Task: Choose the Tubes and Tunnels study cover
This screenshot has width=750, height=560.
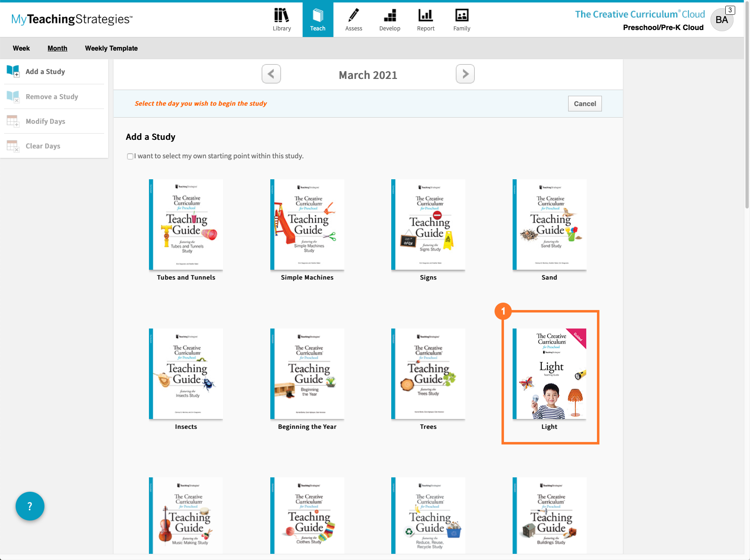Action: click(x=186, y=224)
